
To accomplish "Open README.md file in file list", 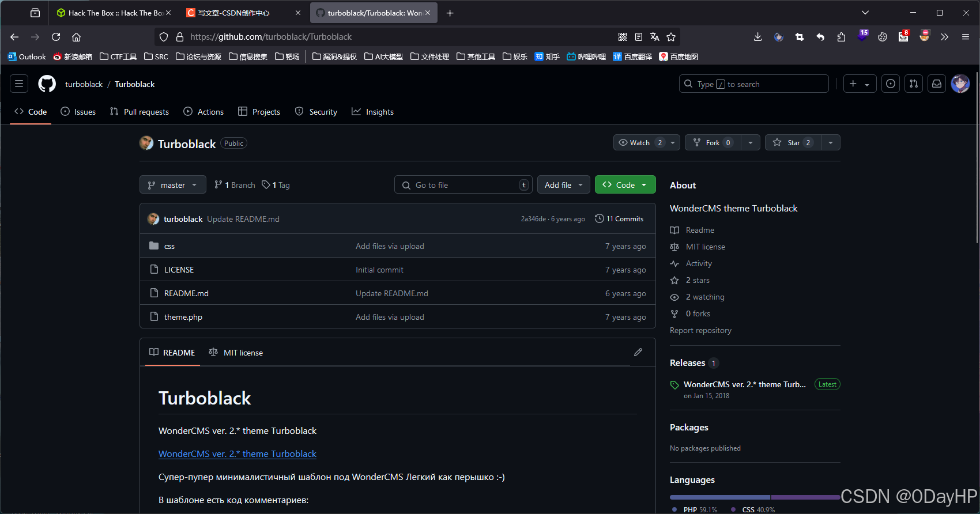I will tap(186, 293).
